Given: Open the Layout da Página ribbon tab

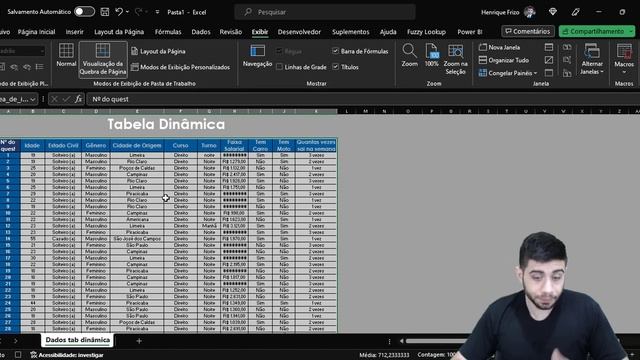Looking at the screenshot, I should point(119,32).
